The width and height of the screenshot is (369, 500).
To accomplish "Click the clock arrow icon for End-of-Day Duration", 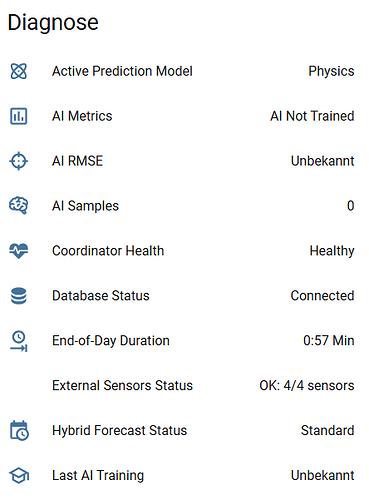I will [x=19, y=341].
